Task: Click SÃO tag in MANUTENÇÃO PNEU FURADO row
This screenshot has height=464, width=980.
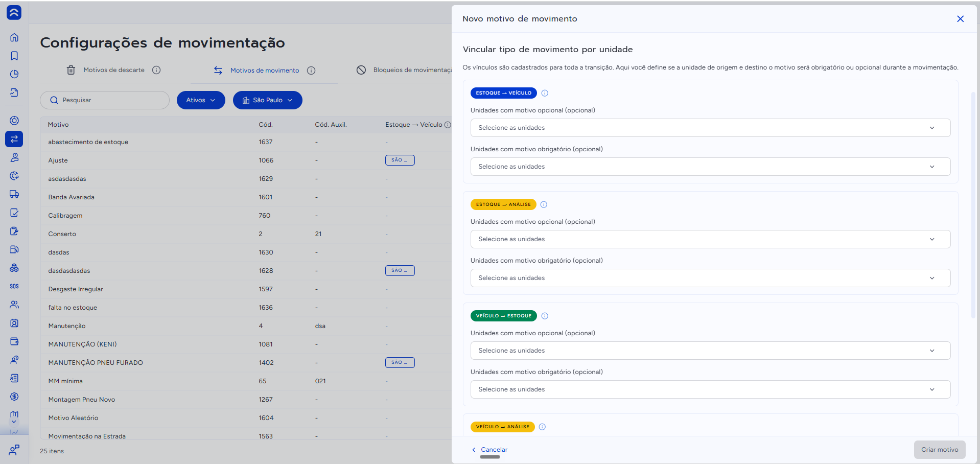Action: [400, 363]
